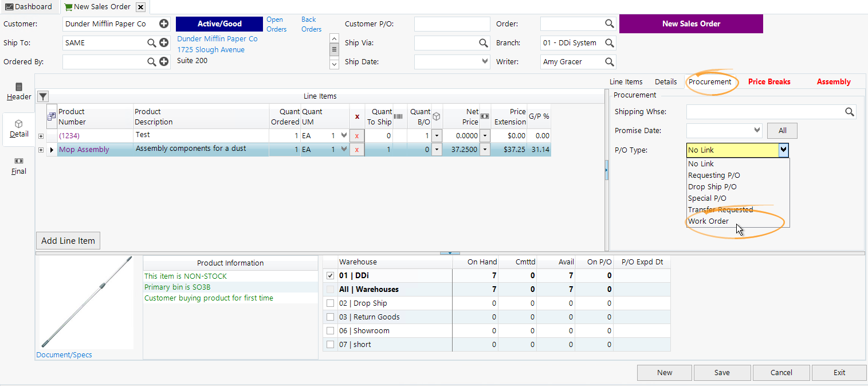Click the Writer lookup magnifier icon

point(609,61)
